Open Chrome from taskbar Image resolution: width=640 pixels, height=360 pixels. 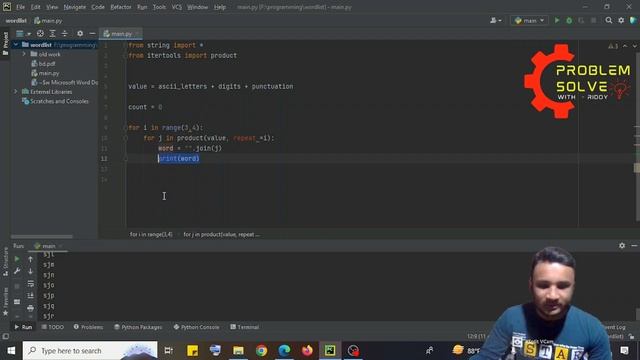261,350
